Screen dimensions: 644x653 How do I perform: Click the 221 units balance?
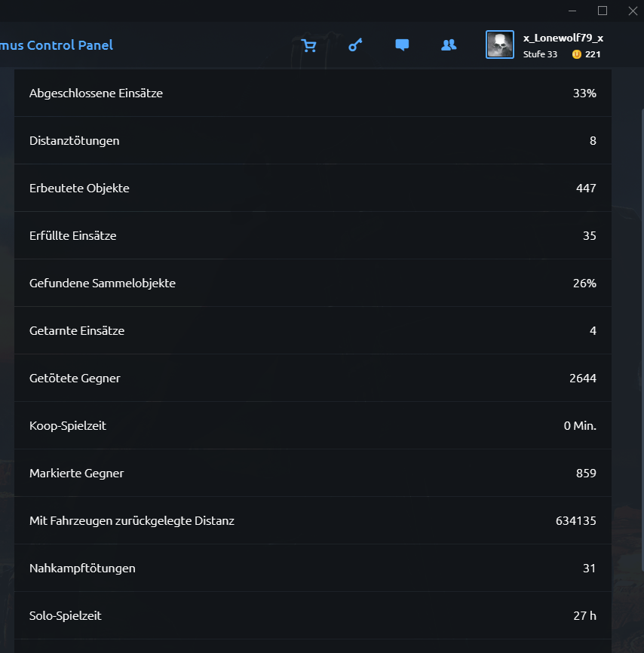(593, 54)
